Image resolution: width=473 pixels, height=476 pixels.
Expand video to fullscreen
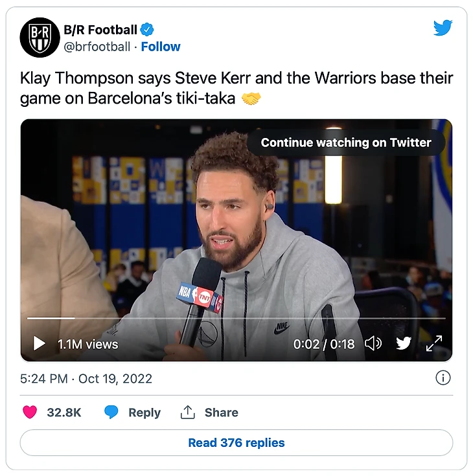[x=433, y=343]
